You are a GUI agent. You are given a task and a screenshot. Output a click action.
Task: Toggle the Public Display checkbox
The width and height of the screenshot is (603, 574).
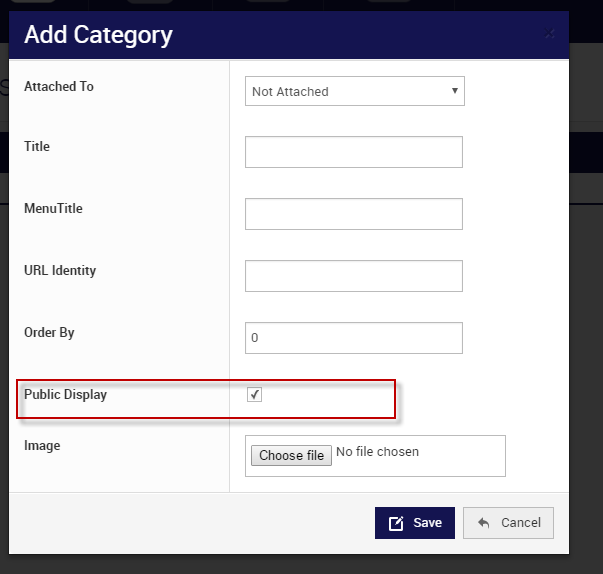[x=255, y=395]
